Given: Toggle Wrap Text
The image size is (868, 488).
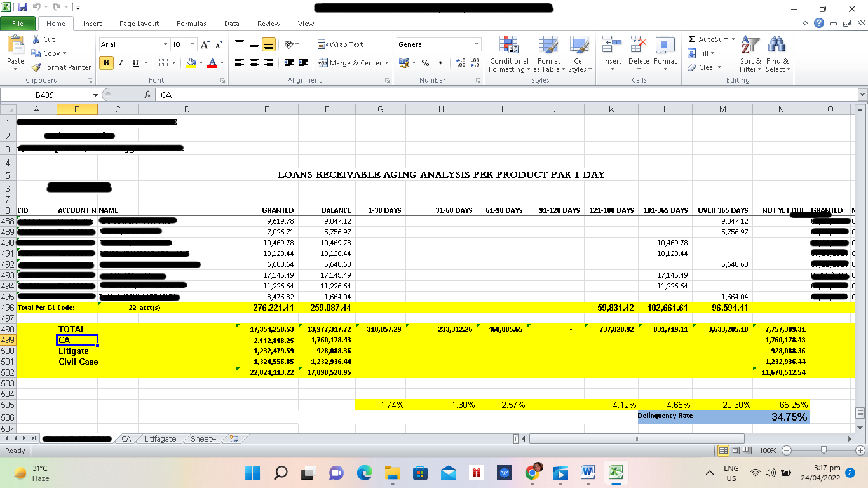Looking at the screenshot, I should 340,44.
